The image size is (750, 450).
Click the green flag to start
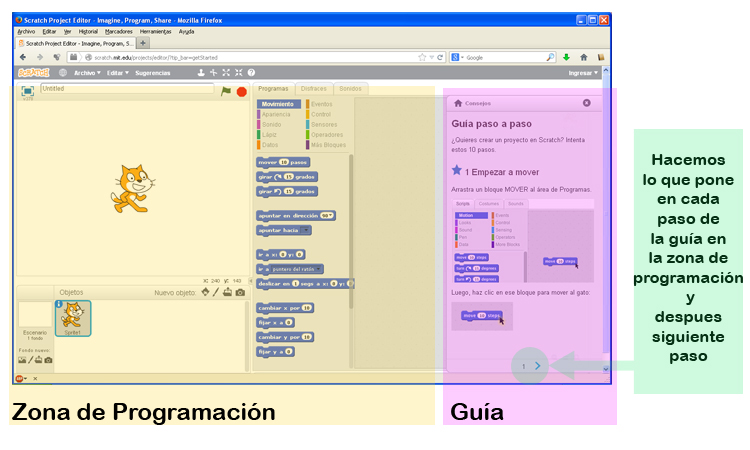pos(226,91)
